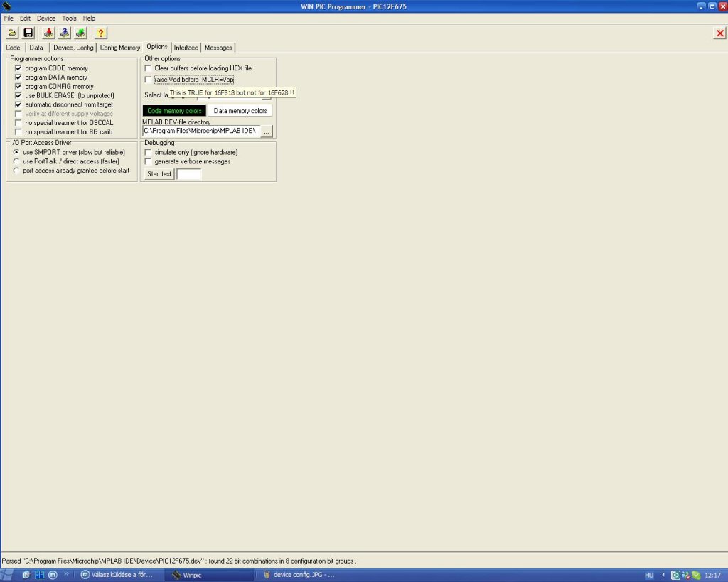Enable no special treatment for BG calib
The height and width of the screenshot is (582, 728).
18,131
